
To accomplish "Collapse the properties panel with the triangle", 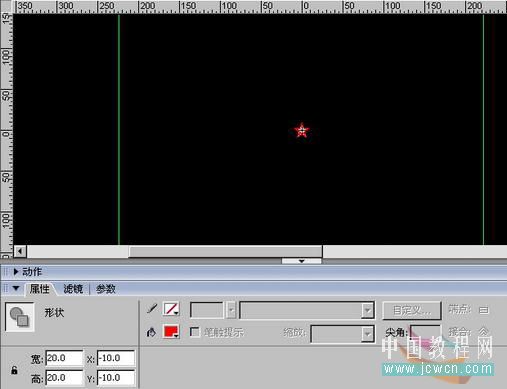I will [16, 288].
